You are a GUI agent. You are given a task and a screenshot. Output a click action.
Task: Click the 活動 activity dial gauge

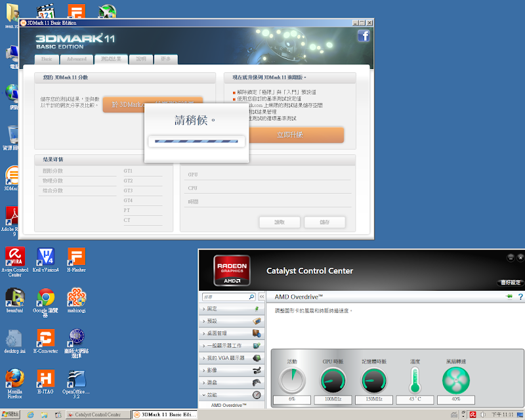(292, 381)
